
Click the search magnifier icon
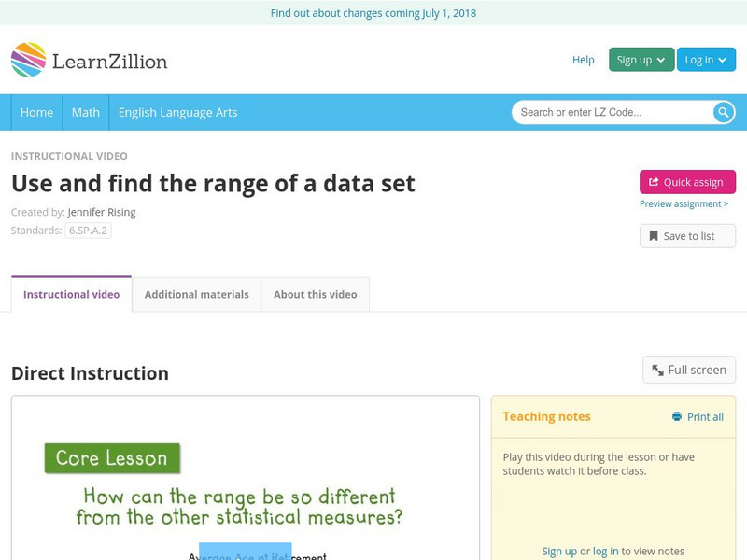click(x=724, y=113)
